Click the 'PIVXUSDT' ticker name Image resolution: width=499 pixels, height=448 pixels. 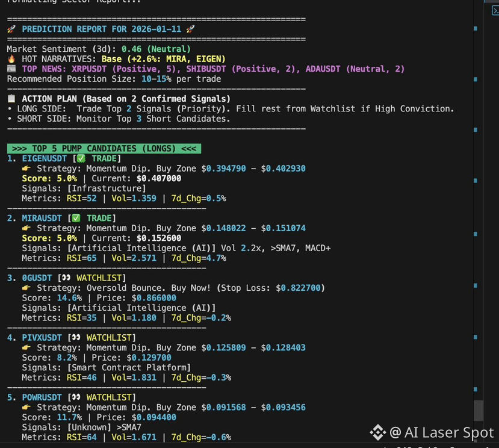tap(42, 338)
